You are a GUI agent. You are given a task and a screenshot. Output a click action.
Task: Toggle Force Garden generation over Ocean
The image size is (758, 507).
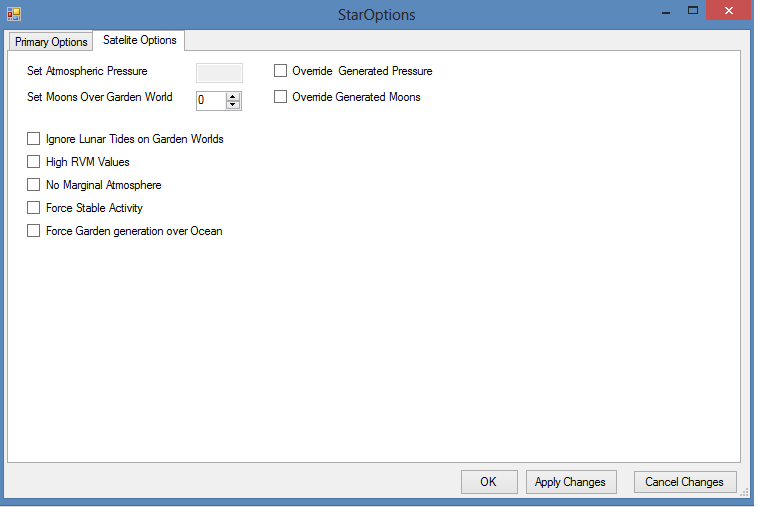click(x=34, y=231)
